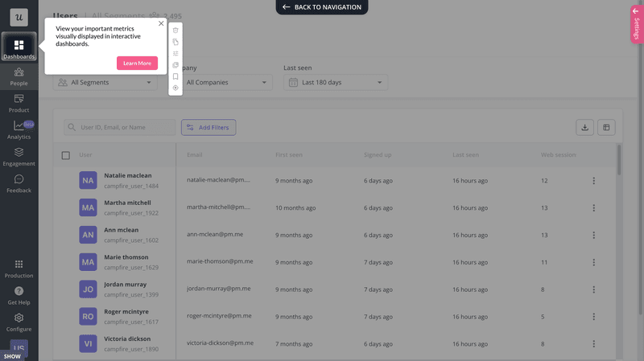Open the All Companies dropdown
The image size is (644, 361).
point(228,82)
